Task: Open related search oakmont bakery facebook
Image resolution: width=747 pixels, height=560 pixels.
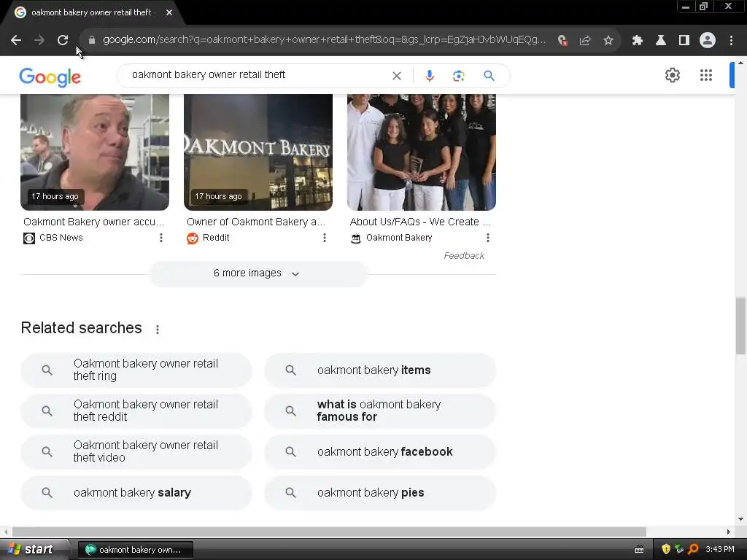Action: (x=379, y=451)
